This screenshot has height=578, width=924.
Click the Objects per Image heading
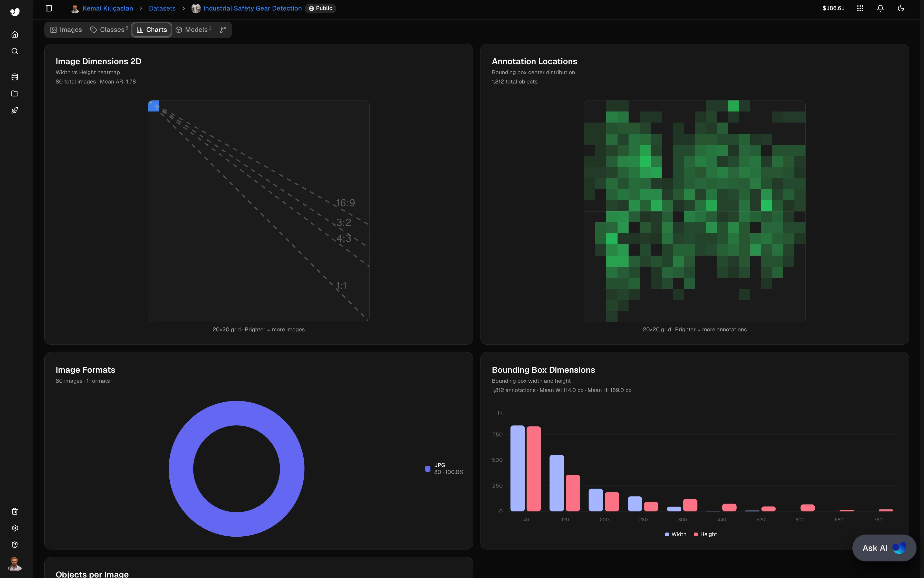click(92, 574)
